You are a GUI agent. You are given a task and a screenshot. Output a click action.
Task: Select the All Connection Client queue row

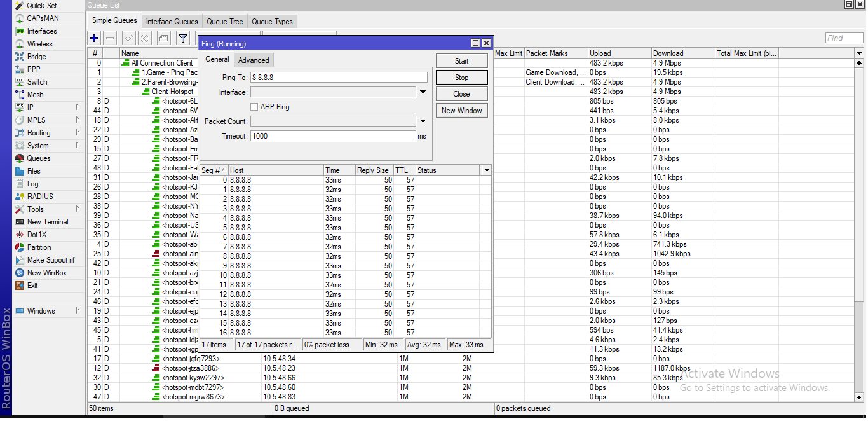coord(162,63)
